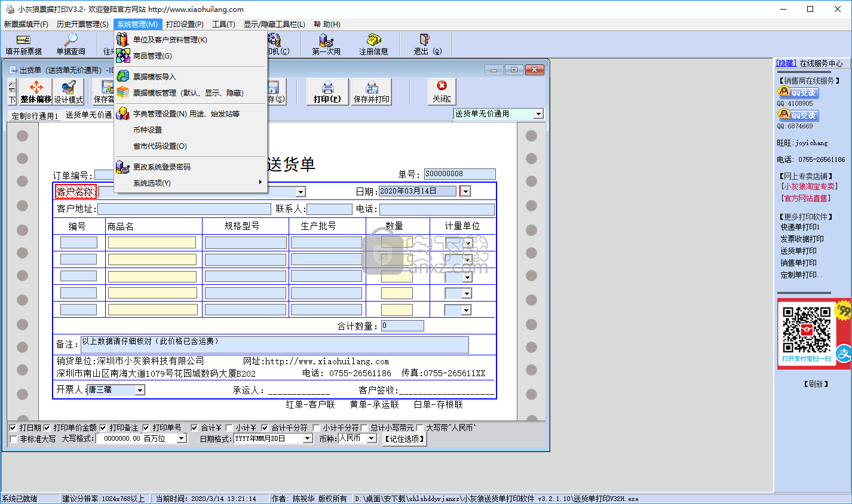Click the 打印(P) printer button
This screenshot has width=852, height=504.
(x=327, y=92)
